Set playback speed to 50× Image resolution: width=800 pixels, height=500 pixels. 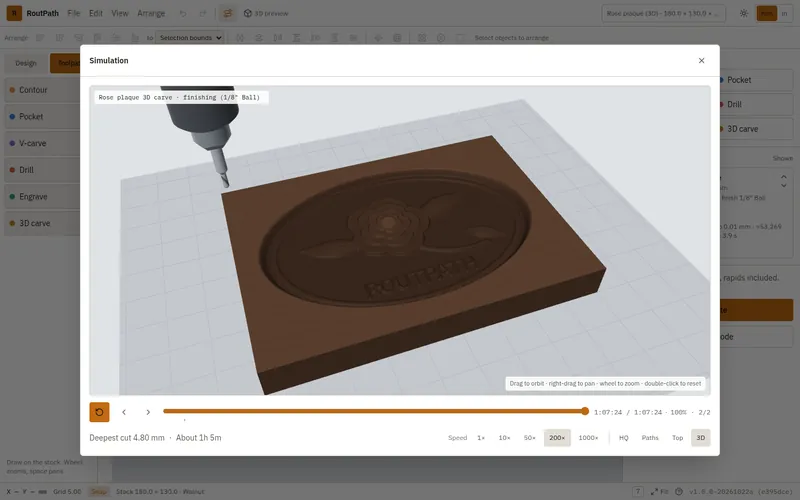coord(530,438)
